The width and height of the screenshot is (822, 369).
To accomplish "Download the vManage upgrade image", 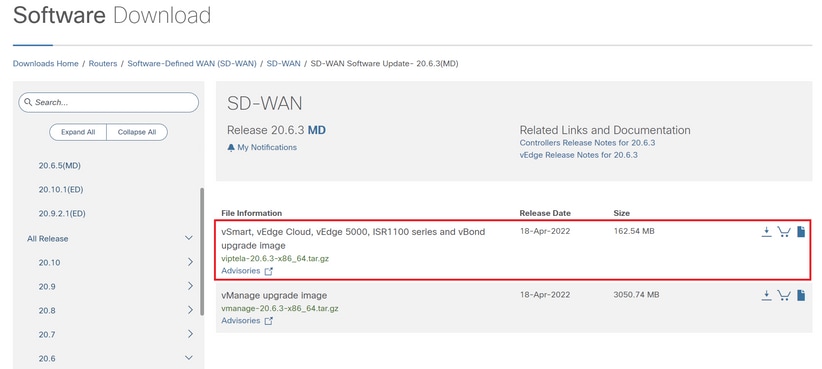I will 766,296.
